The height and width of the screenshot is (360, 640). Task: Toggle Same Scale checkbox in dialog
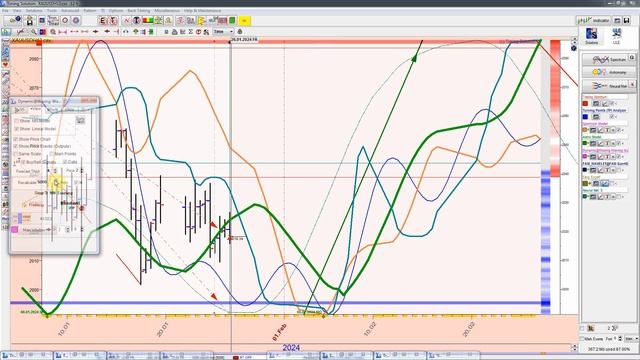coord(16,154)
